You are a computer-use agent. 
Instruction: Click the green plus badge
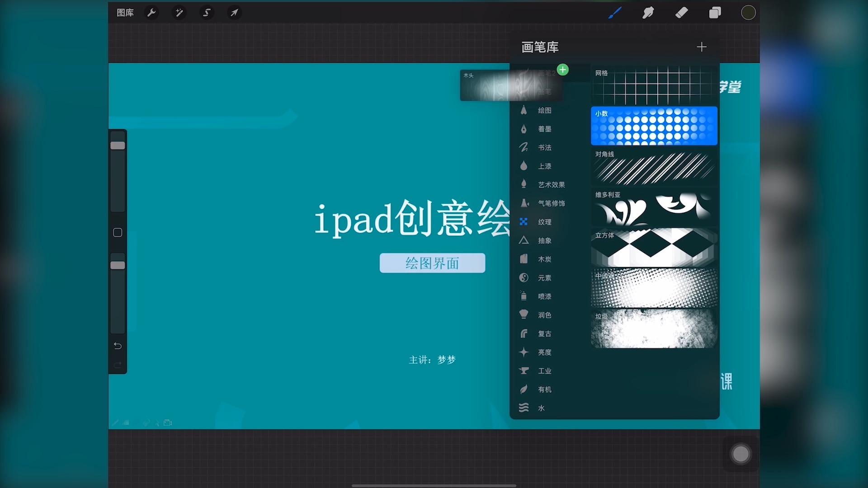pos(562,70)
